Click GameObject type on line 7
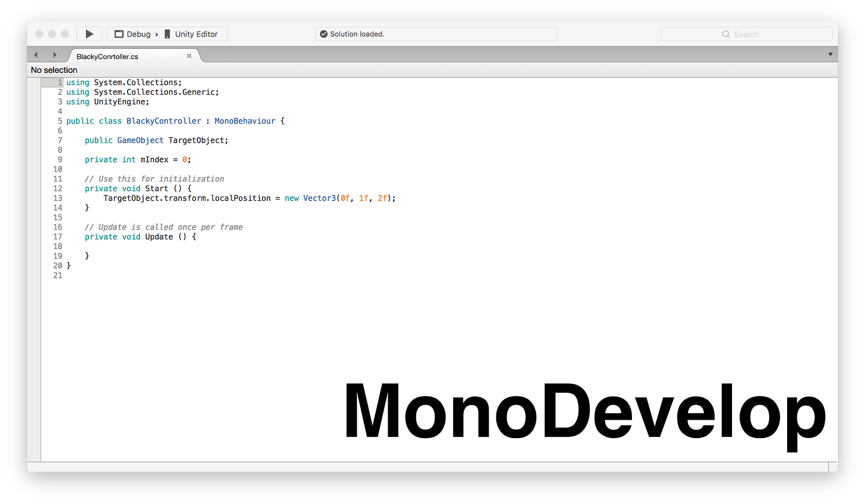865x504 pixels. pyautogui.click(x=141, y=140)
